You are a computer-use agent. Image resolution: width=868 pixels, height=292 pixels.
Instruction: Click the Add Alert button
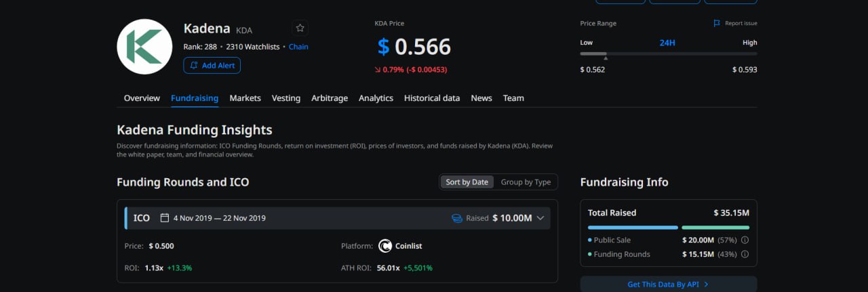tap(212, 65)
